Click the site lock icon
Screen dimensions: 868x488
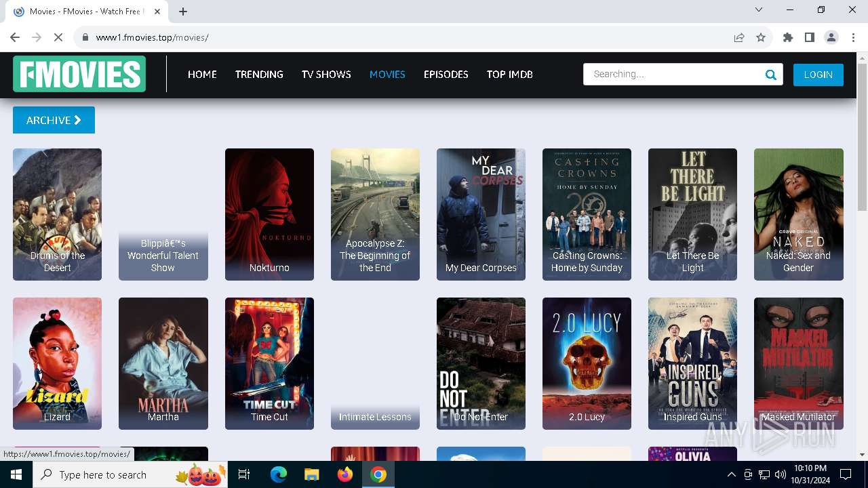(85, 37)
